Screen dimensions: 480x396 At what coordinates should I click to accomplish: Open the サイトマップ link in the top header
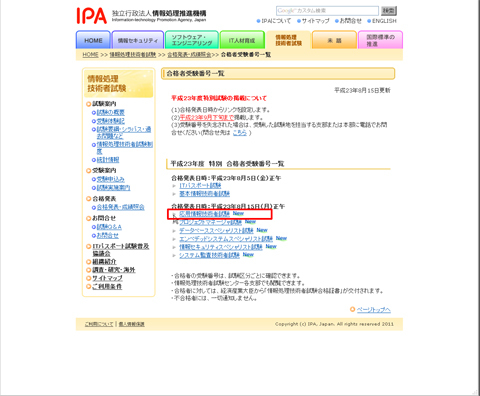point(315,21)
